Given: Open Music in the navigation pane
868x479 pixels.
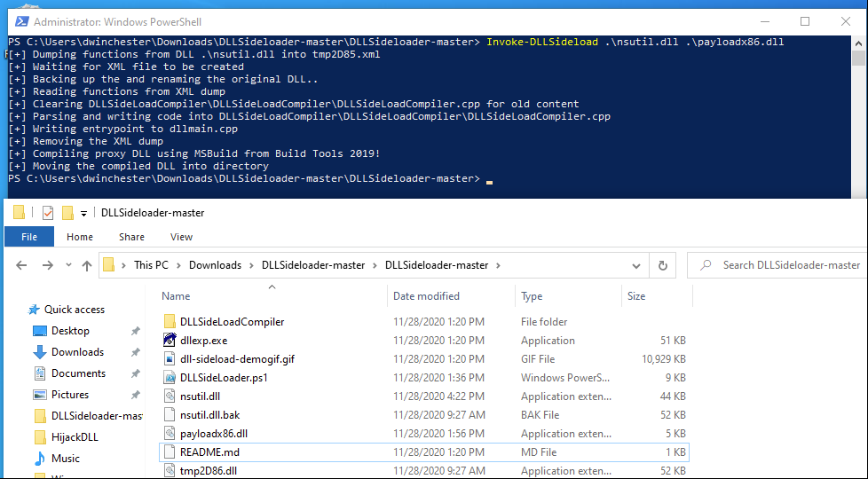Looking at the screenshot, I should (x=66, y=459).
